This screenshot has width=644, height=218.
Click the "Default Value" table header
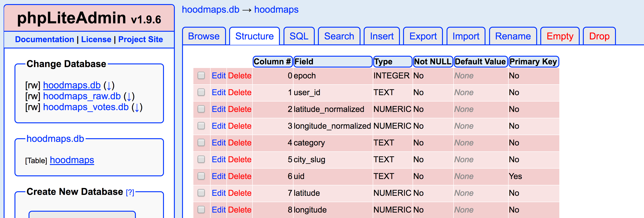[481, 62]
